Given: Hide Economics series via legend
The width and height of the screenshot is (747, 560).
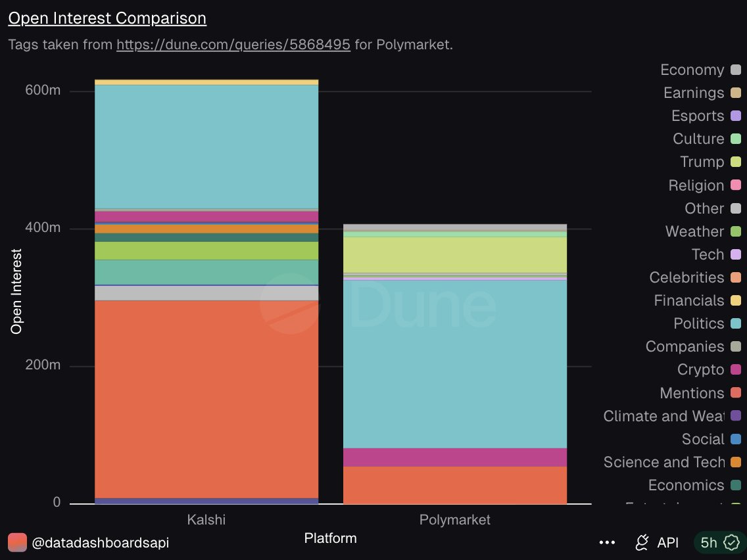Looking at the screenshot, I should click(x=694, y=485).
